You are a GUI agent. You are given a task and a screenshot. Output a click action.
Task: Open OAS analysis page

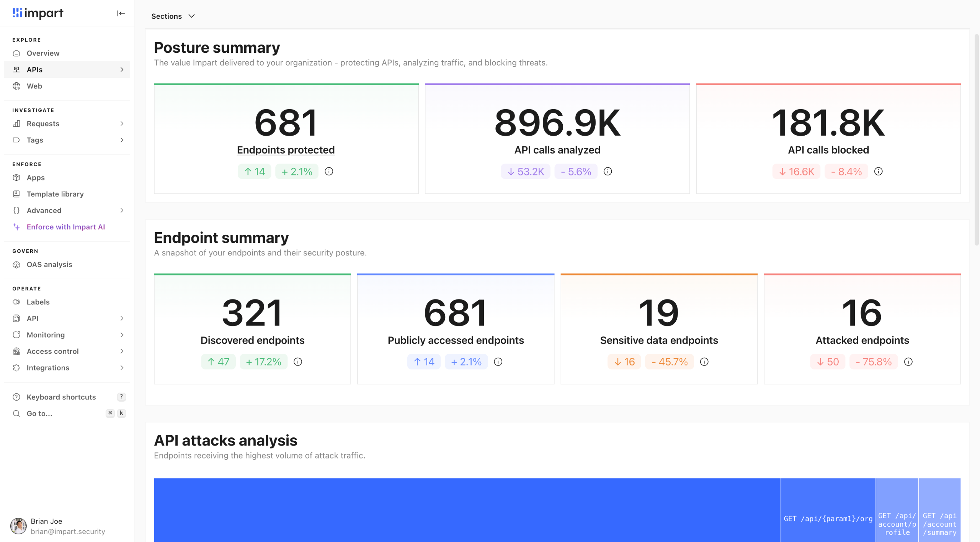(49, 265)
